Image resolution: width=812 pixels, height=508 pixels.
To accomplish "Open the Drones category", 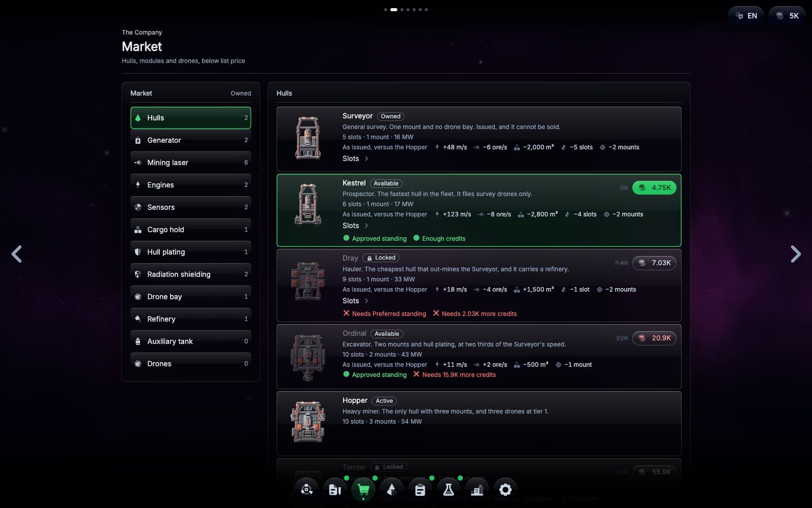I will click(191, 364).
